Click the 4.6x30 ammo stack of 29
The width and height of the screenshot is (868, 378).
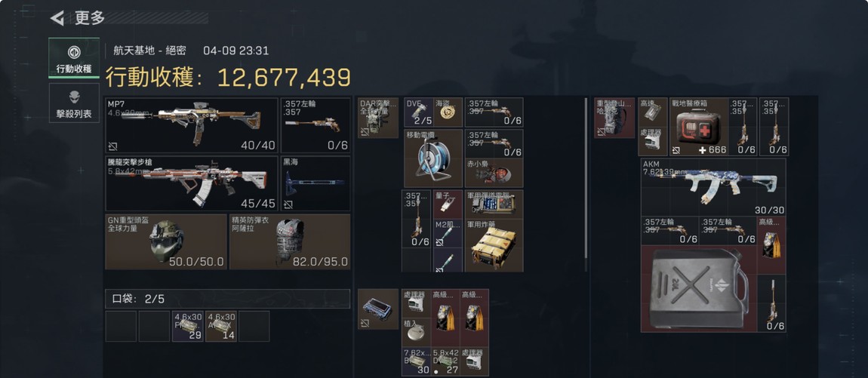pos(188,326)
